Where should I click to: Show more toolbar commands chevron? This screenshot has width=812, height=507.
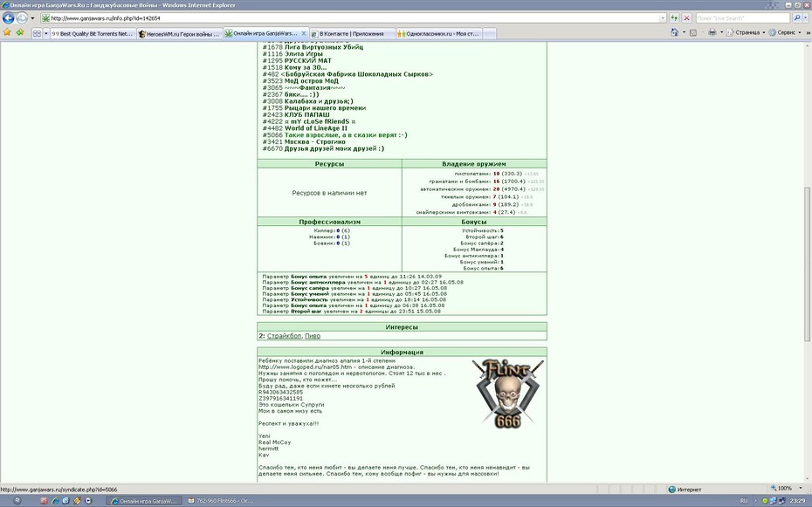coord(808,32)
